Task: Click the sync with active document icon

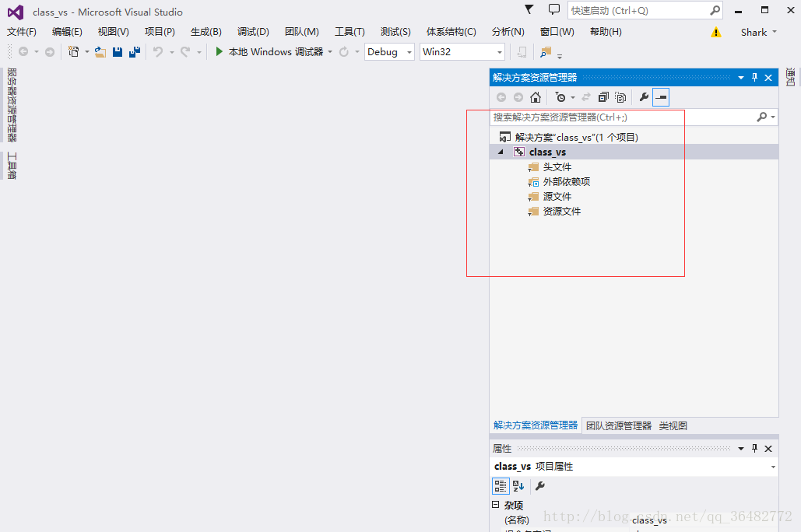Action: coord(586,97)
